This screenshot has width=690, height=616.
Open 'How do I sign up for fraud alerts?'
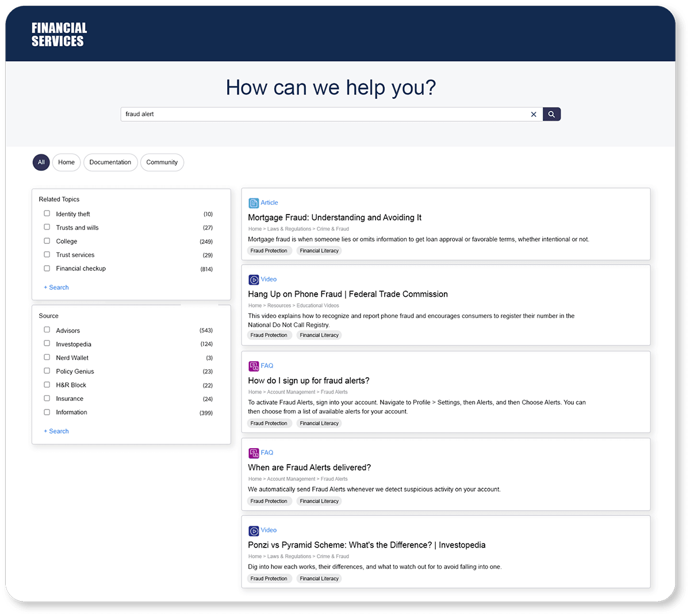[x=309, y=381]
